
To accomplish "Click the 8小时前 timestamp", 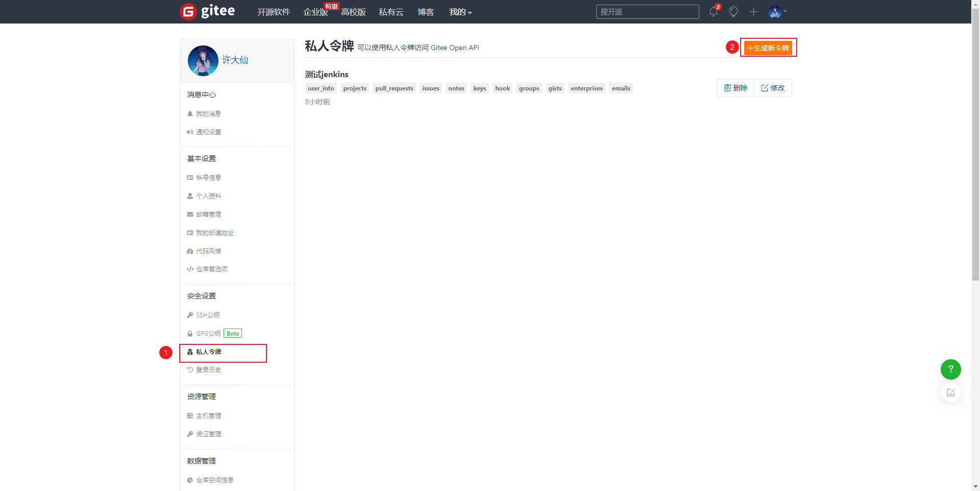I will [317, 102].
